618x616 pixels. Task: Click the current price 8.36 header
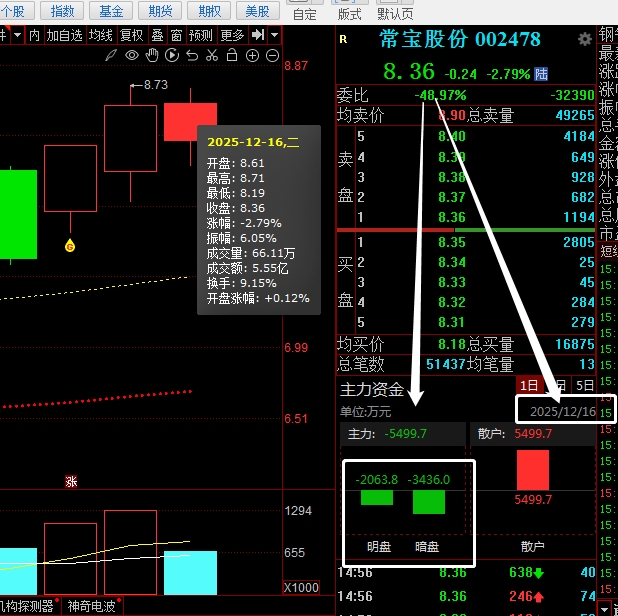point(409,72)
